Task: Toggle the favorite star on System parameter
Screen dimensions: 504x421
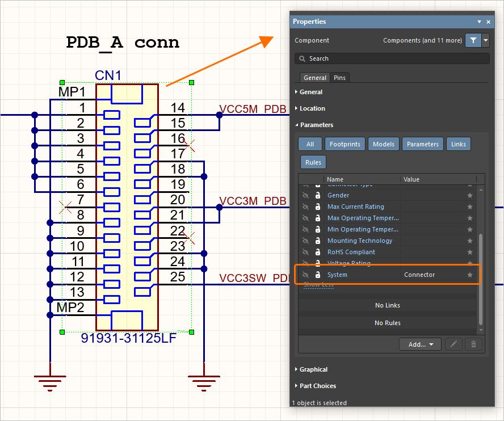Action: click(470, 275)
